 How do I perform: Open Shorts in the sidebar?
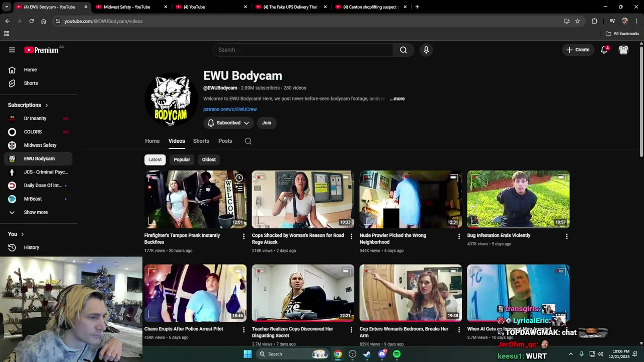click(38, 83)
